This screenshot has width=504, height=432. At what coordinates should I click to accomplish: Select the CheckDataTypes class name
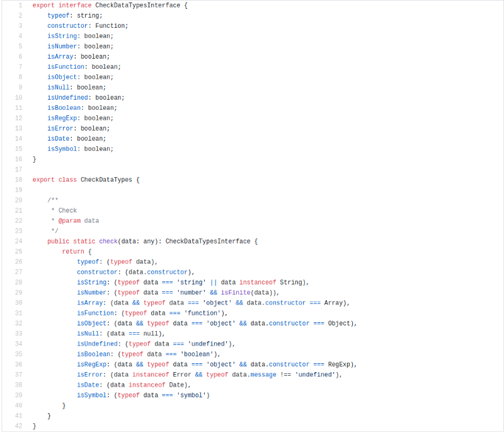108,179
